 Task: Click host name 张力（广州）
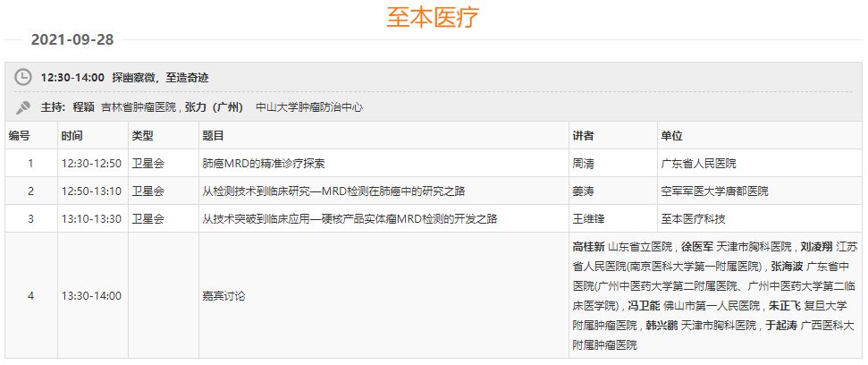pyautogui.click(x=214, y=107)
